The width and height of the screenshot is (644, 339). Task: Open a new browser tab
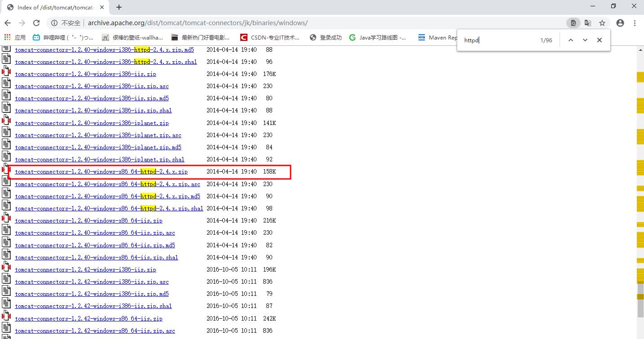[x=119, y=7]
